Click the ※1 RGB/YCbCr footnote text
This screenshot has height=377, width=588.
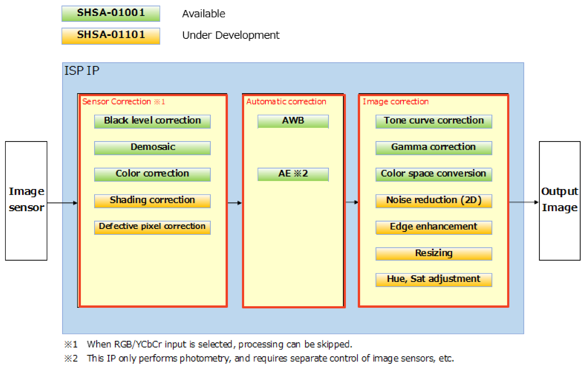(208, 344)
